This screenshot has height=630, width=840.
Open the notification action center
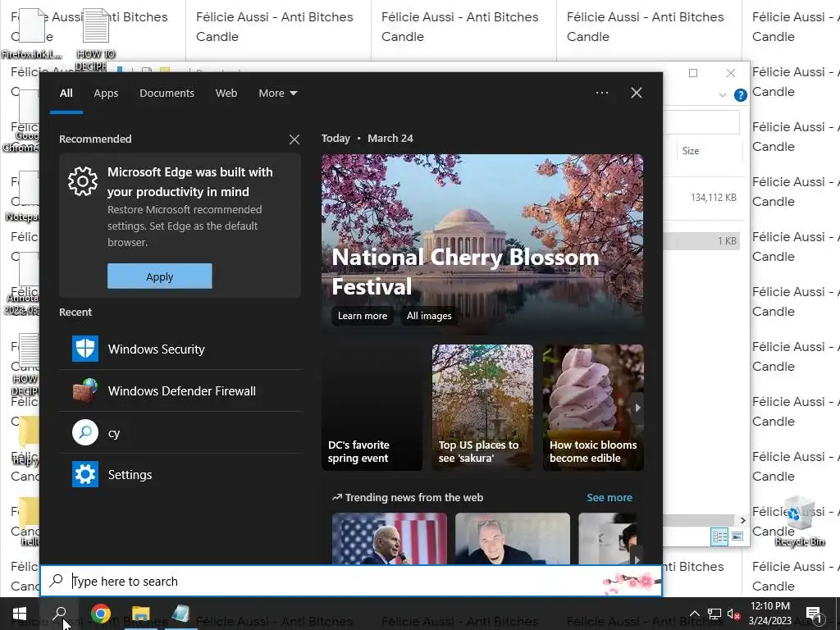point(814,614)
